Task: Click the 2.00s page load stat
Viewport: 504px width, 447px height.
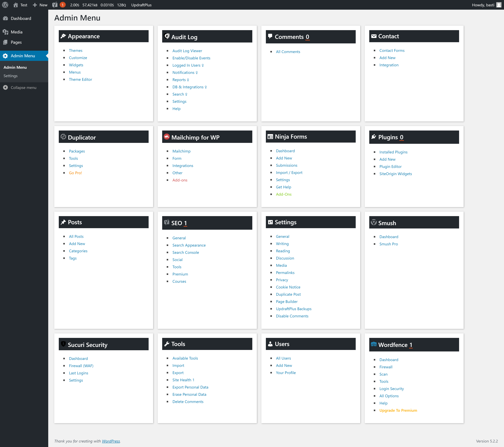Action: pyautogui.click(x=75, y=5)
